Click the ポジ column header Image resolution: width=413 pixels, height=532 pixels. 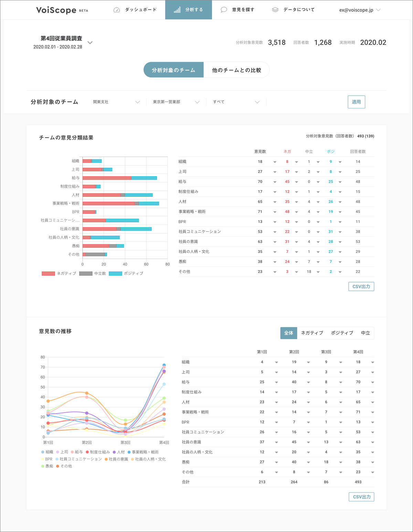[330, 151]
